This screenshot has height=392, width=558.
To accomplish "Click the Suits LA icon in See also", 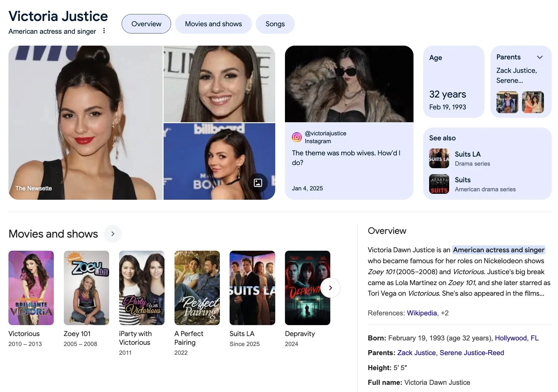I will pos(439,158).
